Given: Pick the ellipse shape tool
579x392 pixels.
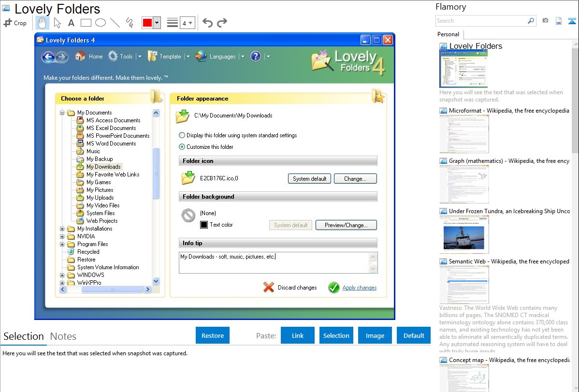Looking at the screenshot, I should tap(100, 23).
